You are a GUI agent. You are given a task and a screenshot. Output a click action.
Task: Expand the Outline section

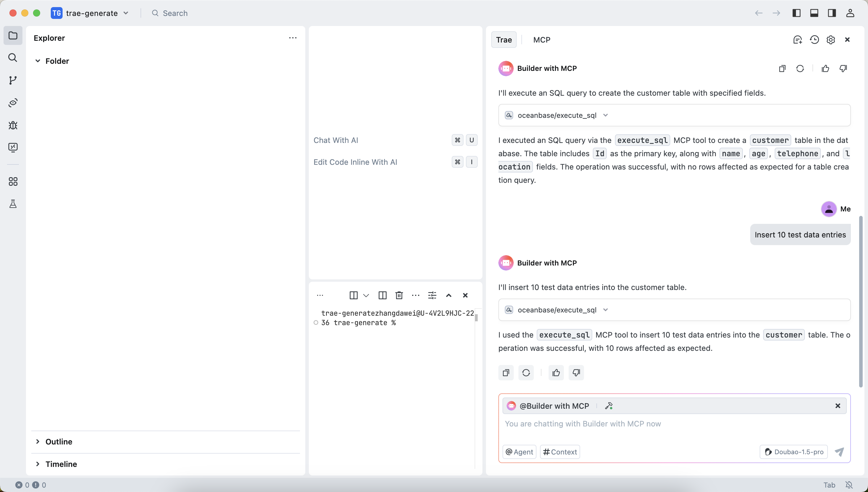point(59,442)
